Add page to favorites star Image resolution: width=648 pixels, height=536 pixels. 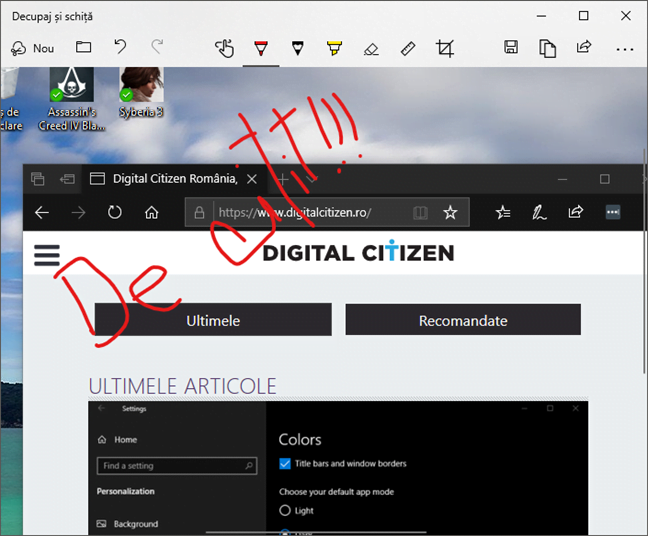(450, 212)
